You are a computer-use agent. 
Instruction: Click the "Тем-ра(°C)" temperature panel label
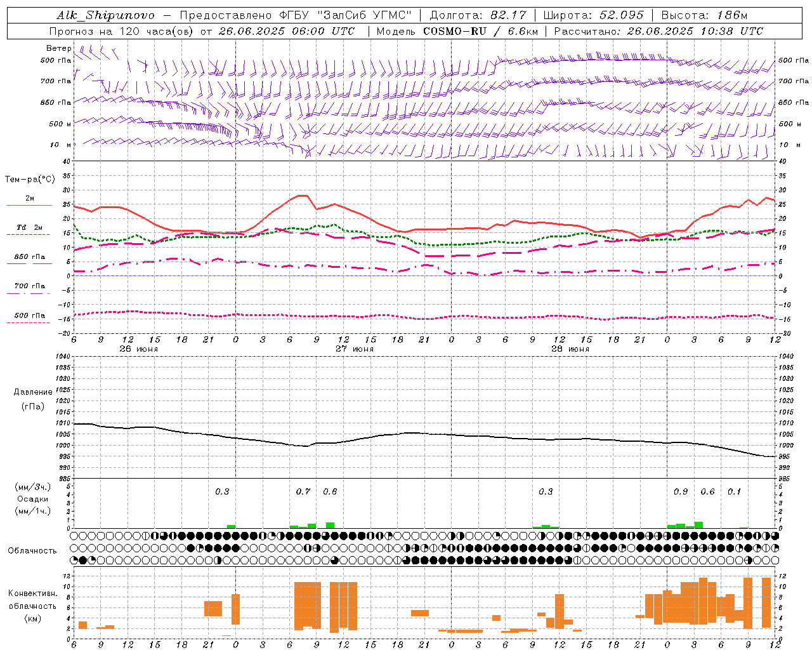[x=30, y=180]
